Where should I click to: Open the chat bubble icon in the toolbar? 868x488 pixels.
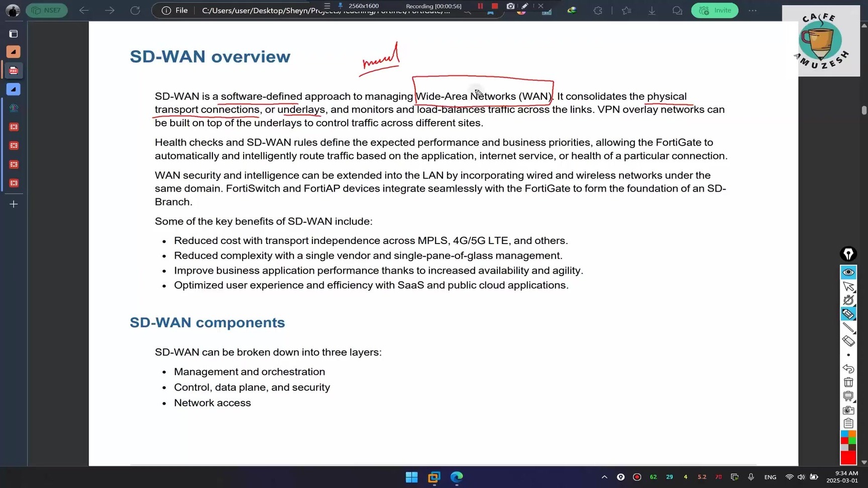point(677,10)
